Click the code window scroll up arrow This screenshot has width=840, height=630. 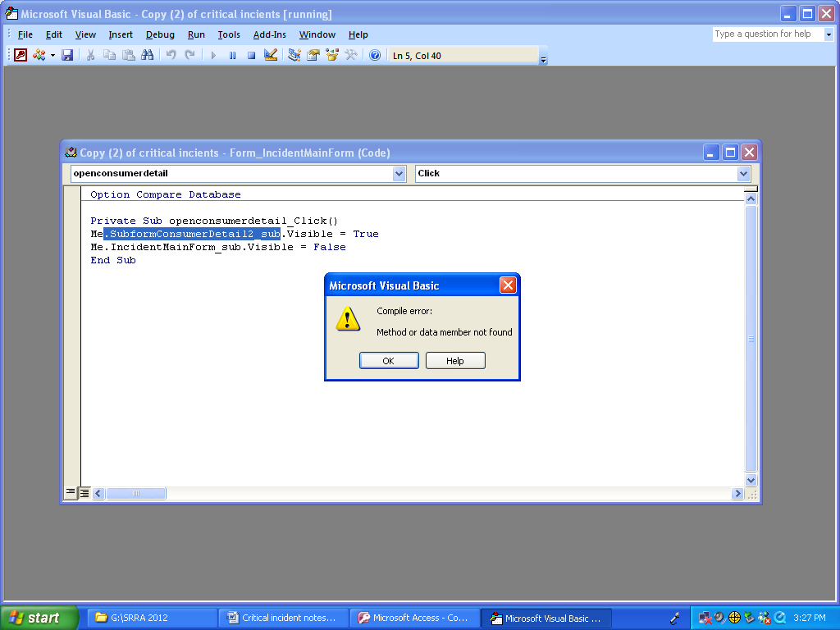coord(751,199)
